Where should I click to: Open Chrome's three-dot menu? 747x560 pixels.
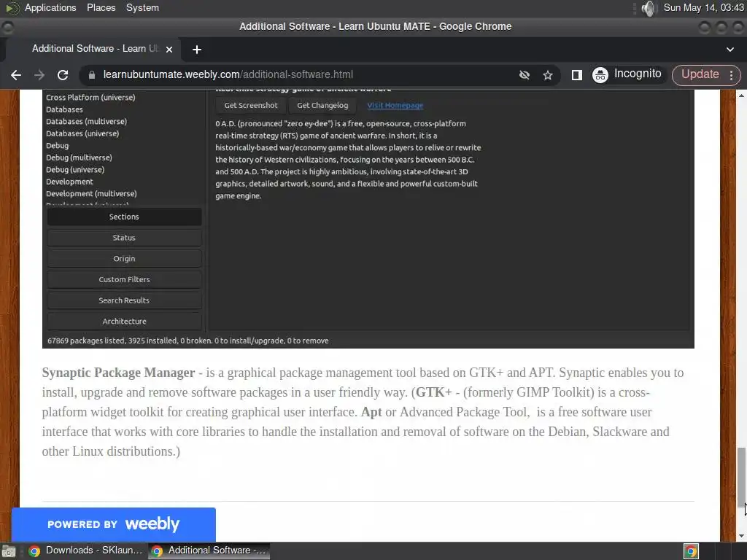731,75
